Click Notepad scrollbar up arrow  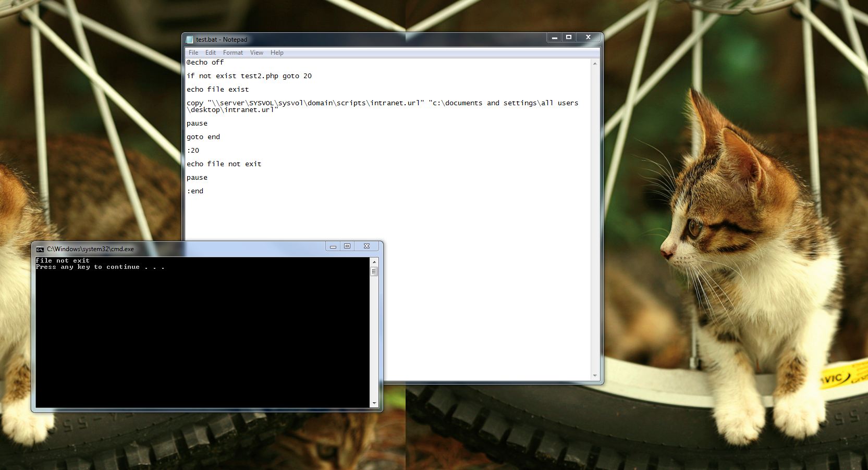click(x=595, y=64)
